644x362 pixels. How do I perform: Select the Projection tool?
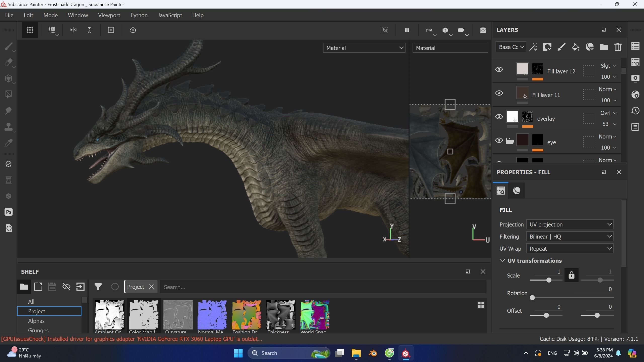click(9, 79)
